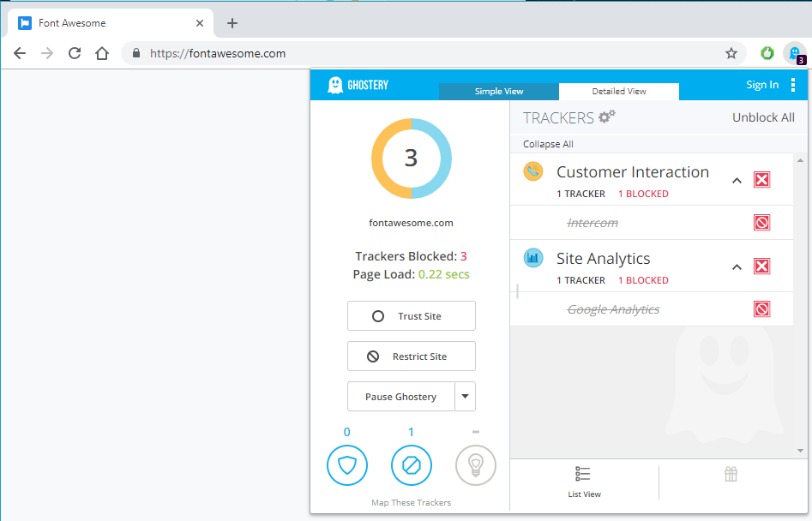
Task: Select the Google Analytics tracker name
Action: click(x=613, y=309)
